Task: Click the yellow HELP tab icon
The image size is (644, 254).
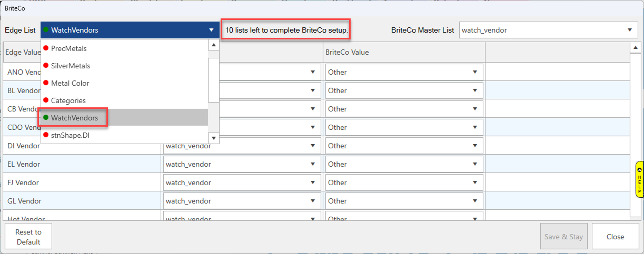Action: point(639,179)
